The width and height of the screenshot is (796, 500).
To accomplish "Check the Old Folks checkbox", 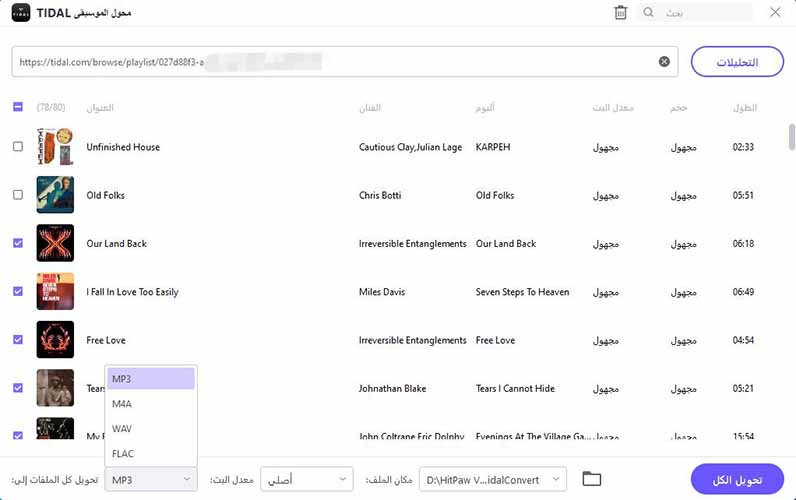I will tap(18, 194).
